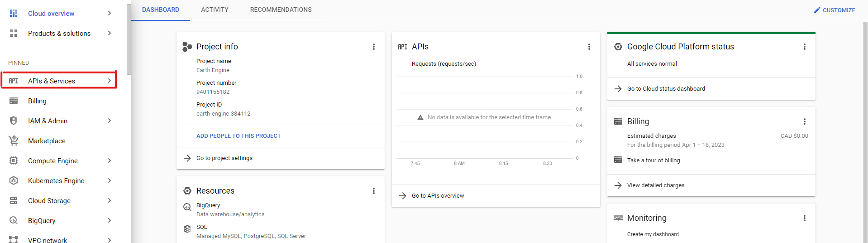Click the Marketplace cart icon

coord(14,141)
